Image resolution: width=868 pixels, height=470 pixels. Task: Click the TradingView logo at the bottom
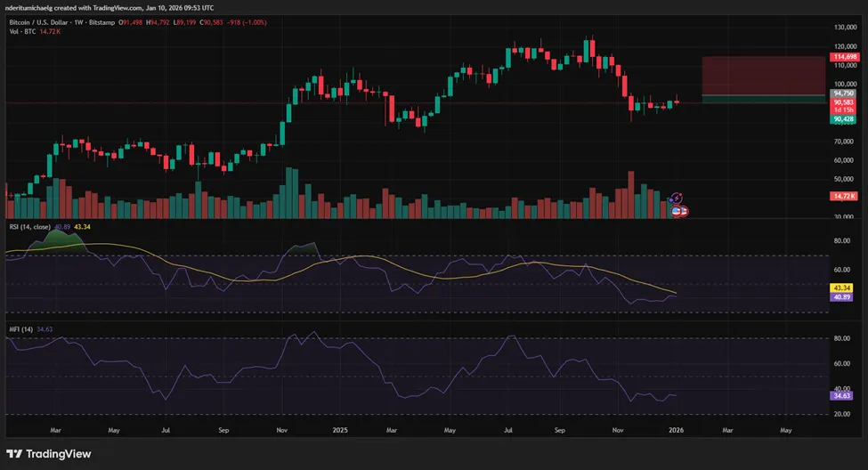point(49,454)
